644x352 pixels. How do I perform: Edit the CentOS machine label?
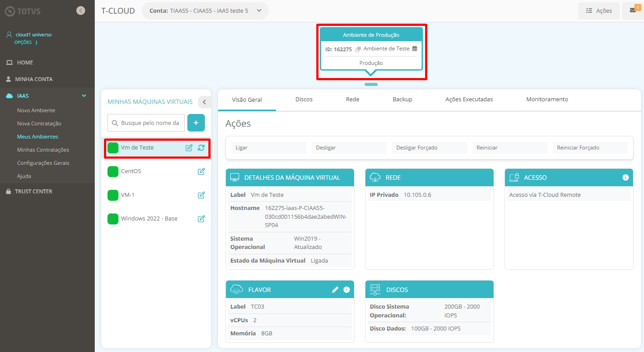pyautogui.click(x=201, y=171)
